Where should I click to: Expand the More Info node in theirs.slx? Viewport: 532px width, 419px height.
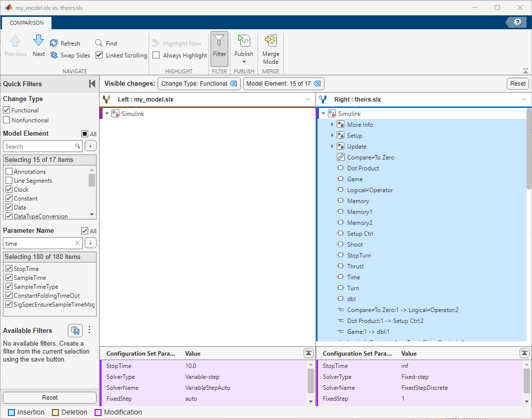pos(332,124)
